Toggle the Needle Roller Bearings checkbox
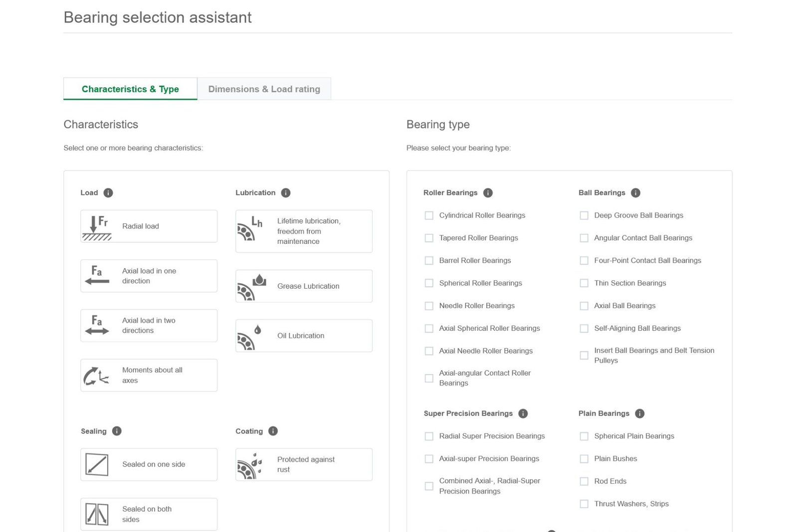 pos(429,306)
